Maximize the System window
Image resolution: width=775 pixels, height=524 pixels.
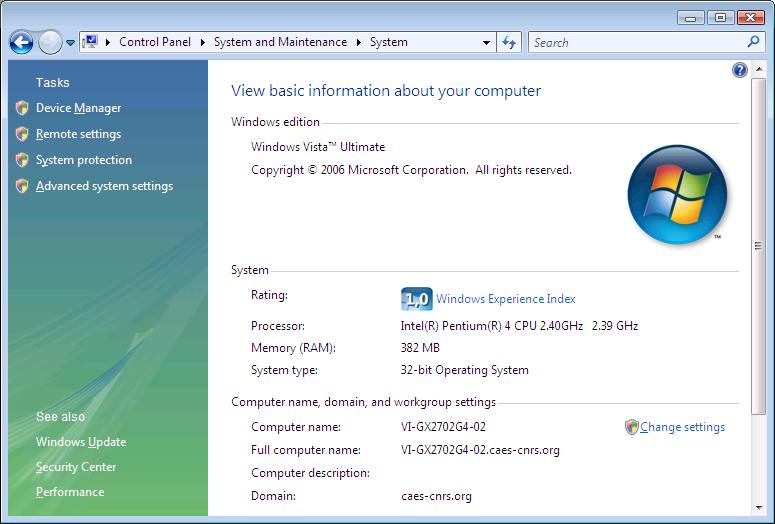coord(720,18)
